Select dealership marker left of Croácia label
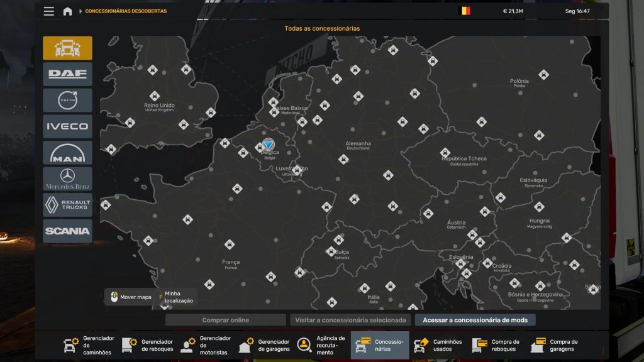The height and width of the screenshot is (362, 644). [x=487, y=263]
